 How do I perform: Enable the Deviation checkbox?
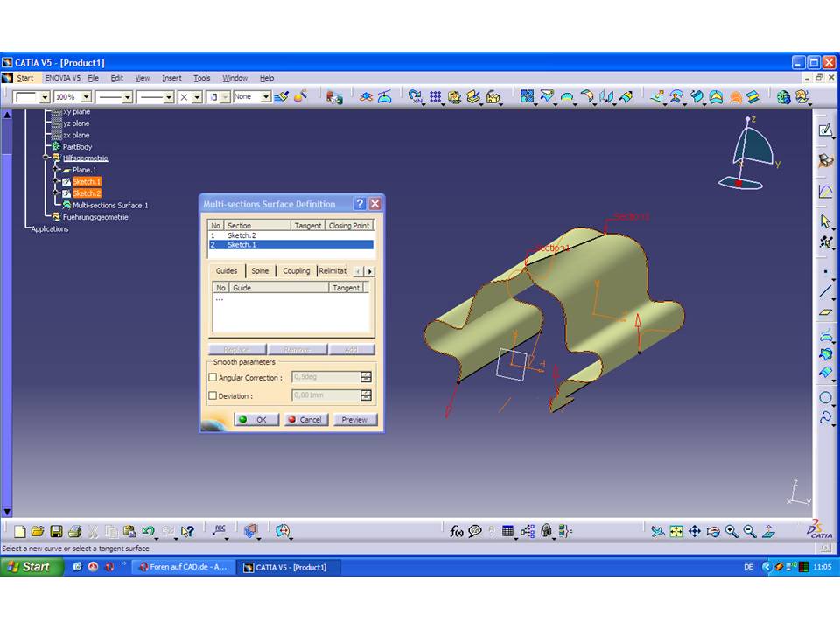pos(213,395)
